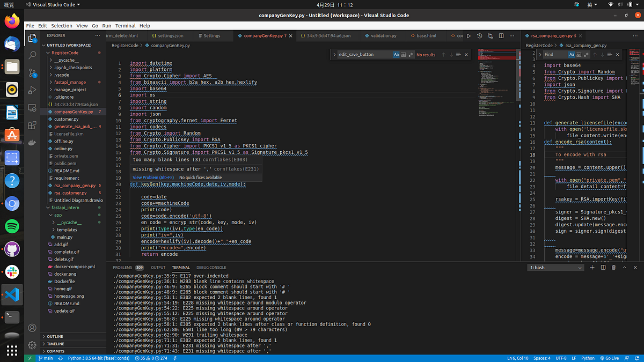Image resolution: width=644 pixels, height=362 pixels.
Task: Click Spaces: 4 indentation in status bar
Action: [x=542, y=358]
